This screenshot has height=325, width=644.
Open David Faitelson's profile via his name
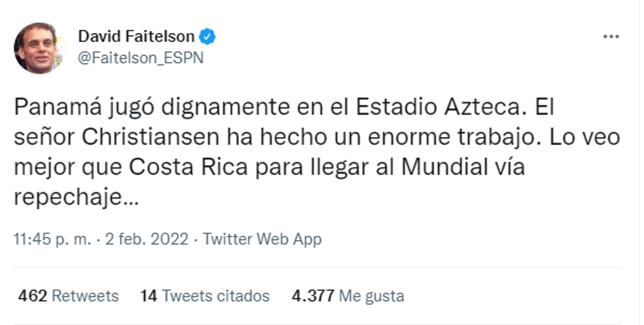tap(137, 36)
